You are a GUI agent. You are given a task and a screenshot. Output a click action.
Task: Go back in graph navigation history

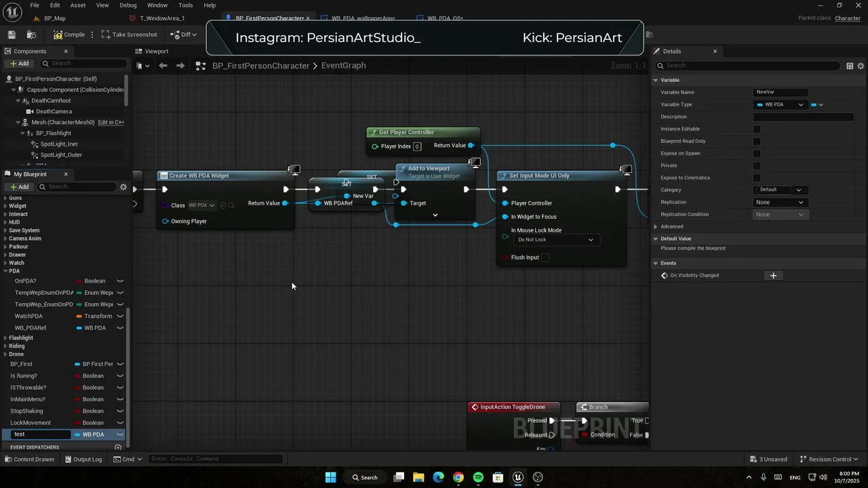163,66
